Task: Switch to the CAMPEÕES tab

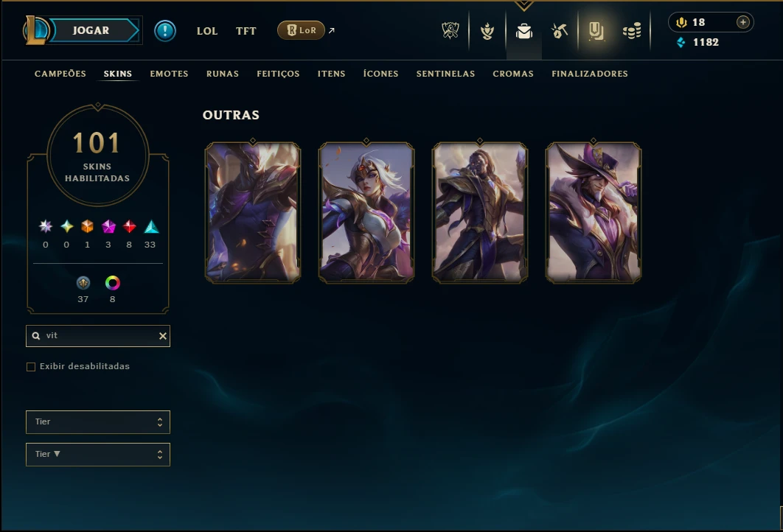Action: point(60,74)
